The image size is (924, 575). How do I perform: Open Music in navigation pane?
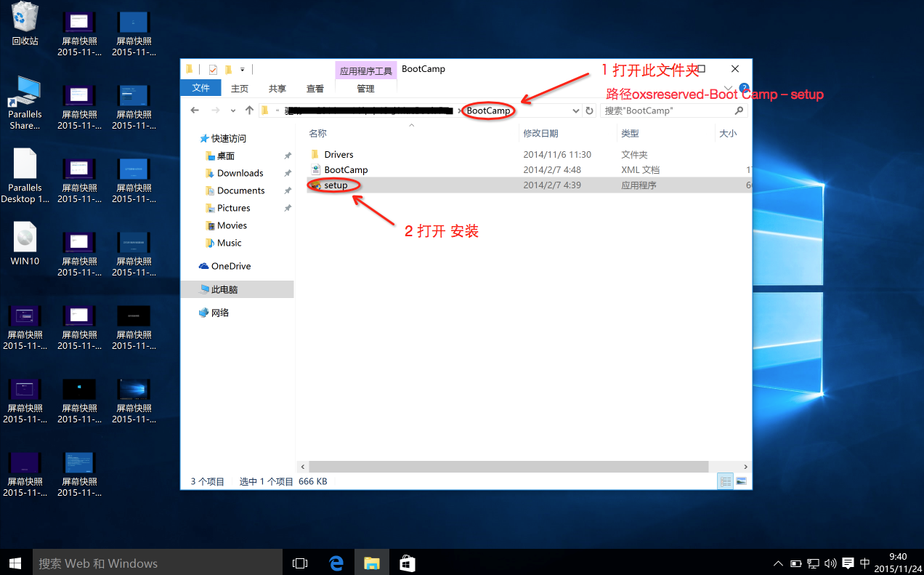(229, 243)
